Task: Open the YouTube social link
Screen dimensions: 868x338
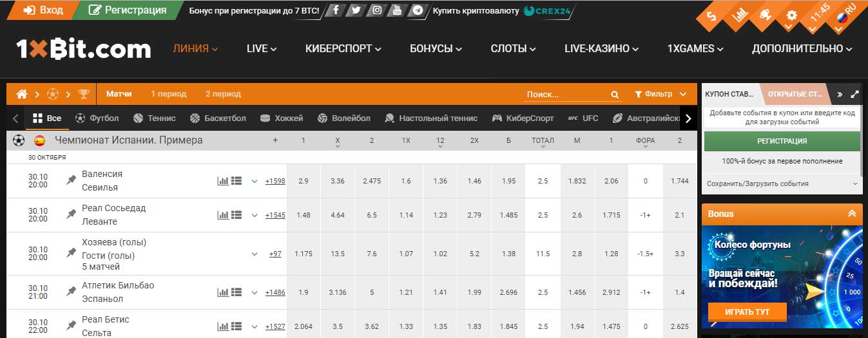Action: 398,10
